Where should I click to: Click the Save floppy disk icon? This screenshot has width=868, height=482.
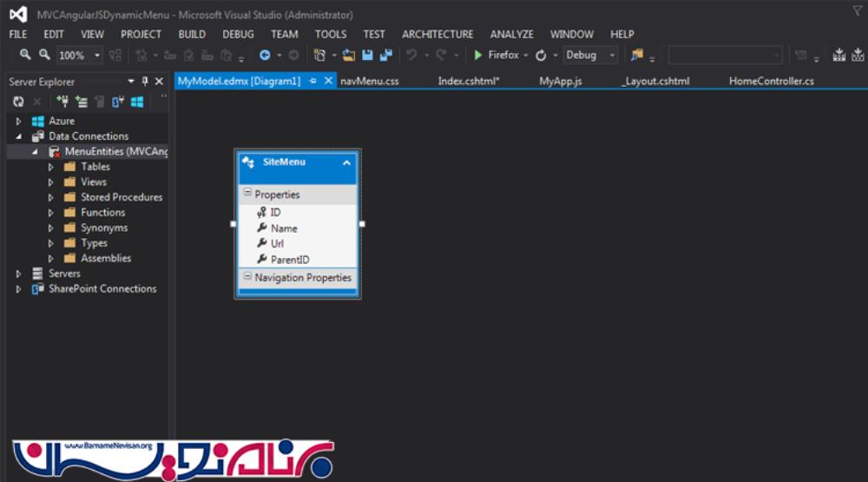367,55
